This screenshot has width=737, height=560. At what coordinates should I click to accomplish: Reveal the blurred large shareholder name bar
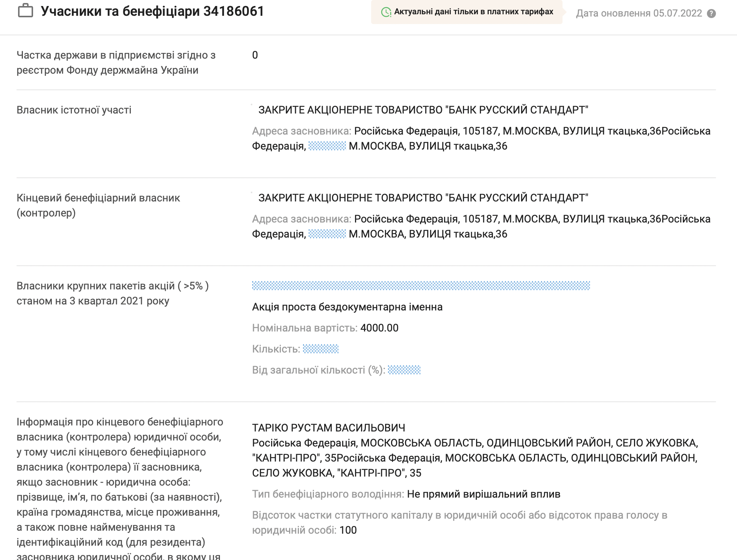(x=421, y=286)
